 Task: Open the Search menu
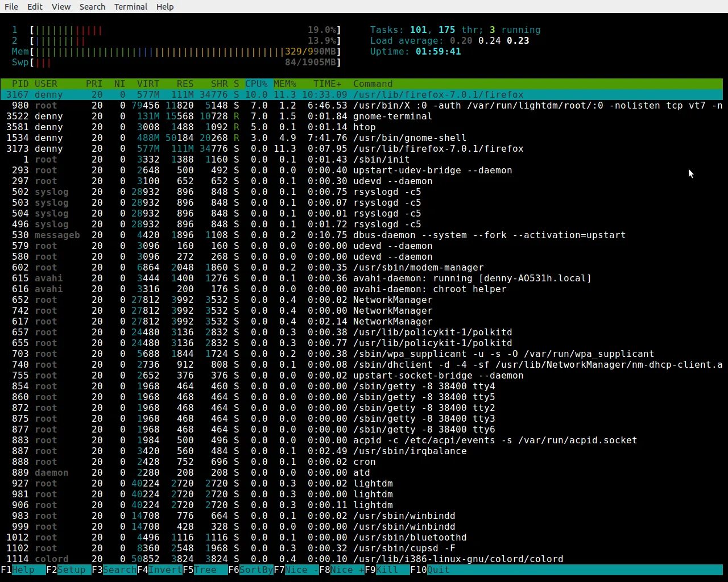(92, 7)
